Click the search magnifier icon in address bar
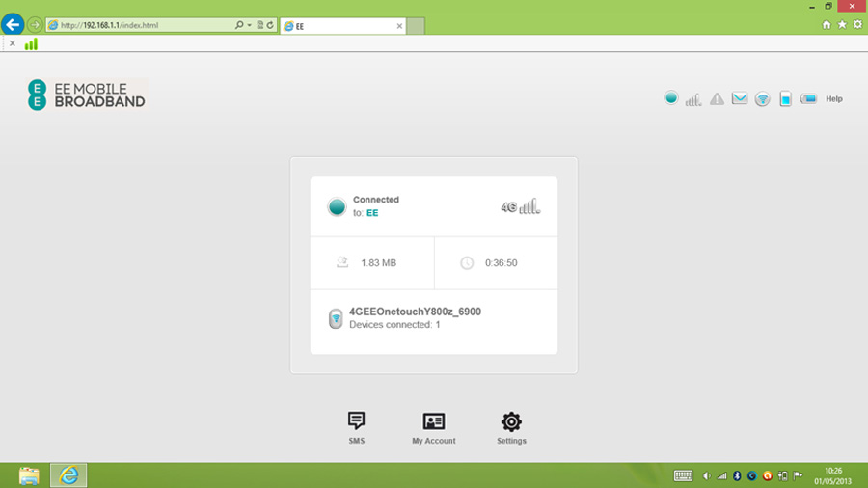This screenshot has height=488, width=868. 239,25
